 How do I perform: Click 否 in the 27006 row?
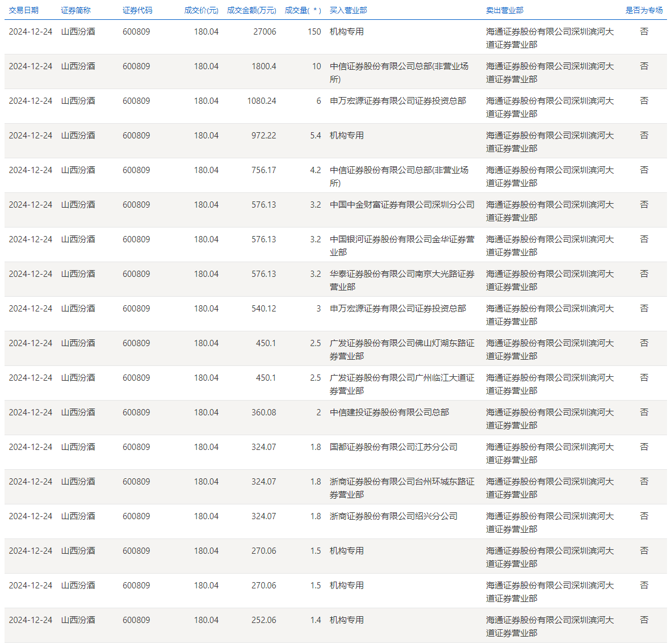tap(644, 32)
